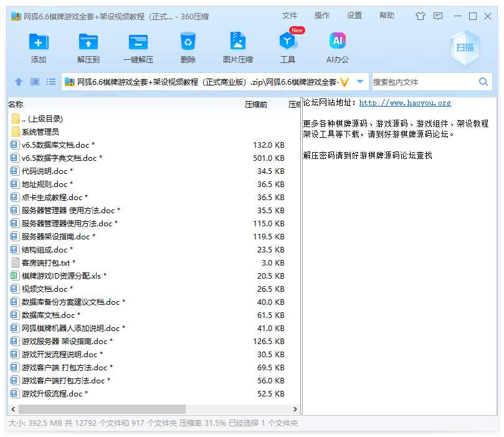The image size is (504, 437).
Task: Click the search magnifier icon
Action: click(483, 82)
